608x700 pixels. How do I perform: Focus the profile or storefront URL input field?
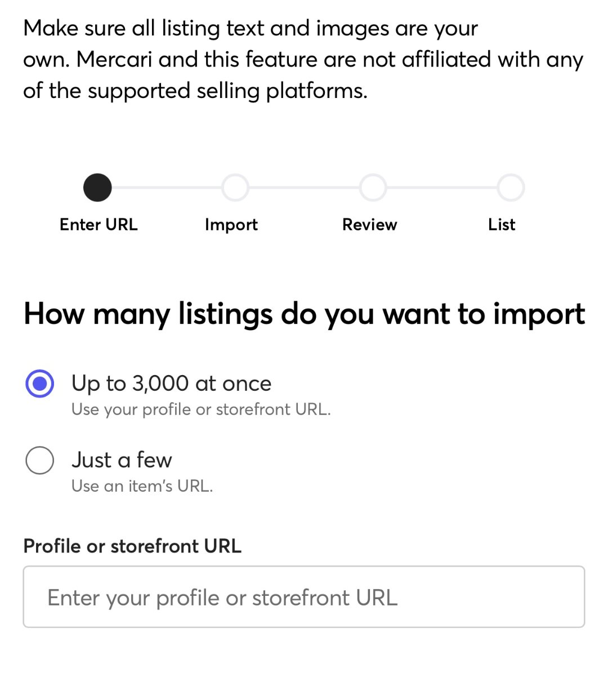[x=304, y=597]
